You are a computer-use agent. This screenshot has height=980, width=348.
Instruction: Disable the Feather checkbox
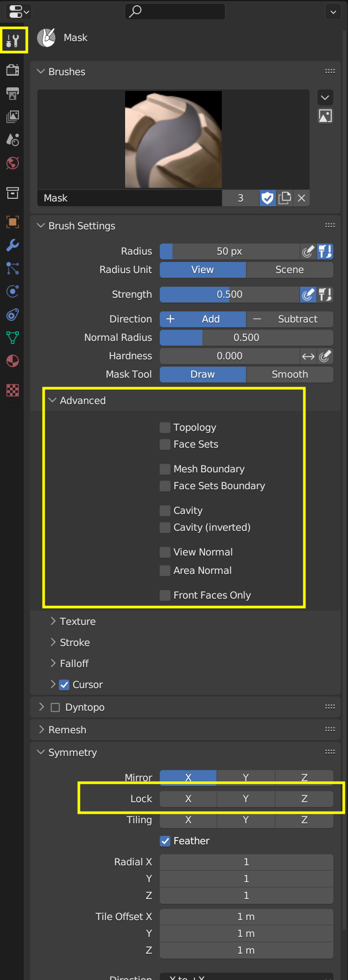165,841
